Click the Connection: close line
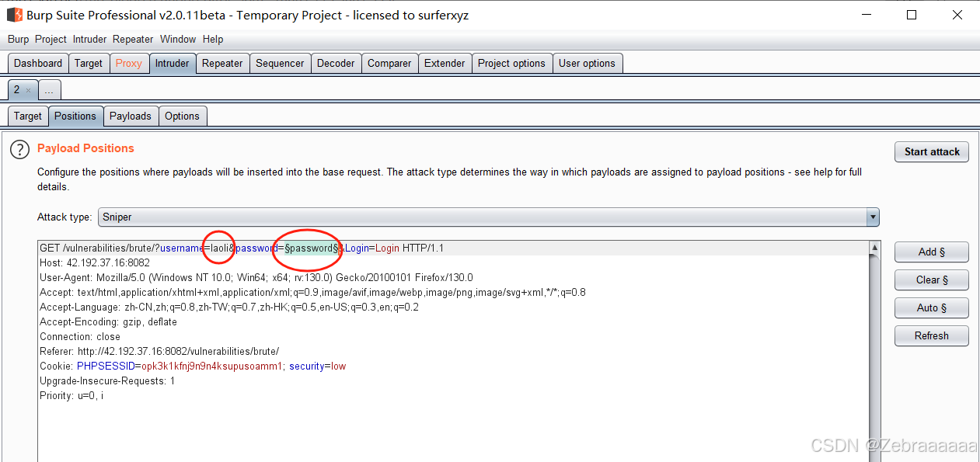980x462 pixels. [80, 337]
